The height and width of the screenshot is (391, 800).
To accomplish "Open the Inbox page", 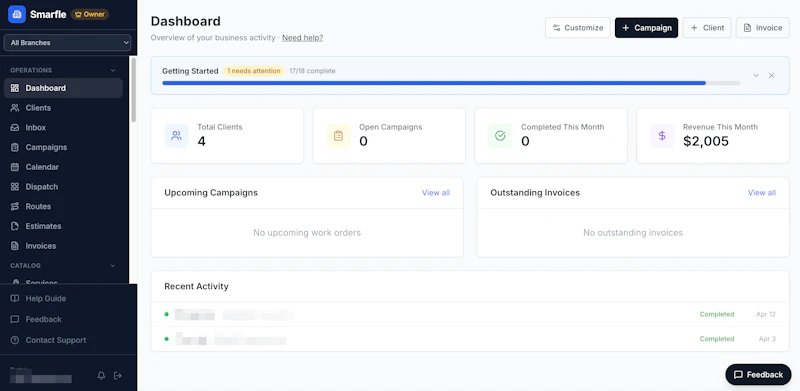I will point(63,128).
